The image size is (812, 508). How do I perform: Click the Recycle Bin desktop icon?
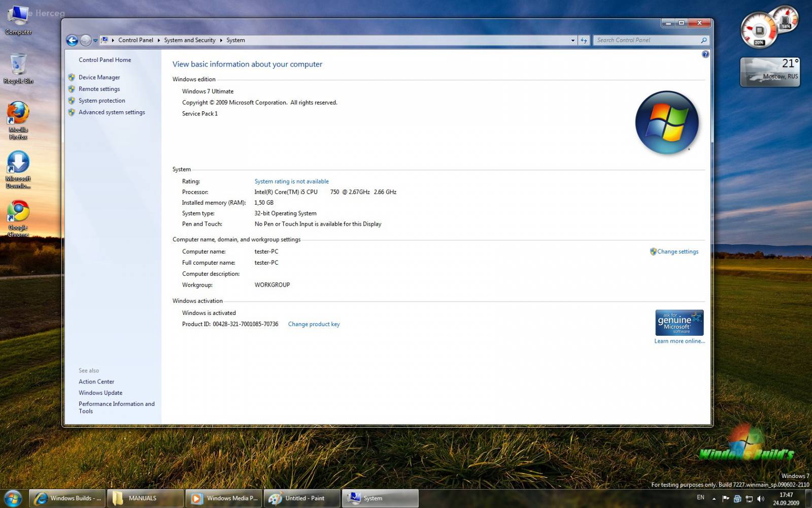(x=18, y=69)
